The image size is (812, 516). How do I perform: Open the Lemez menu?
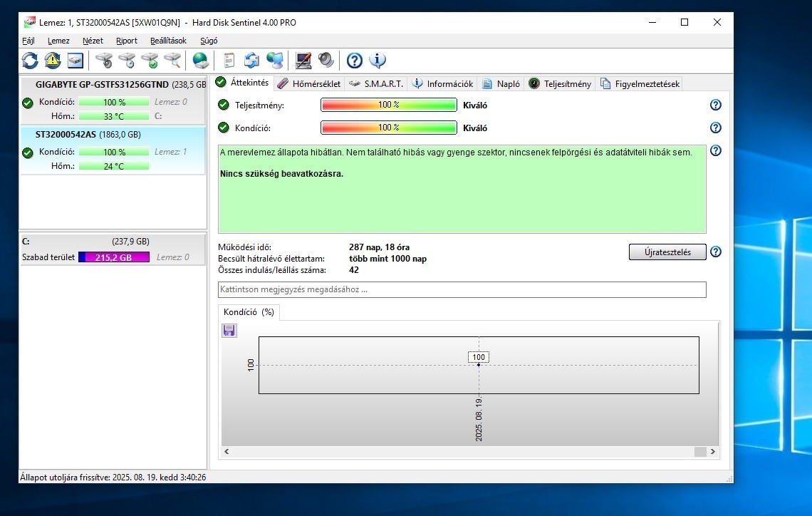point(58,41)
